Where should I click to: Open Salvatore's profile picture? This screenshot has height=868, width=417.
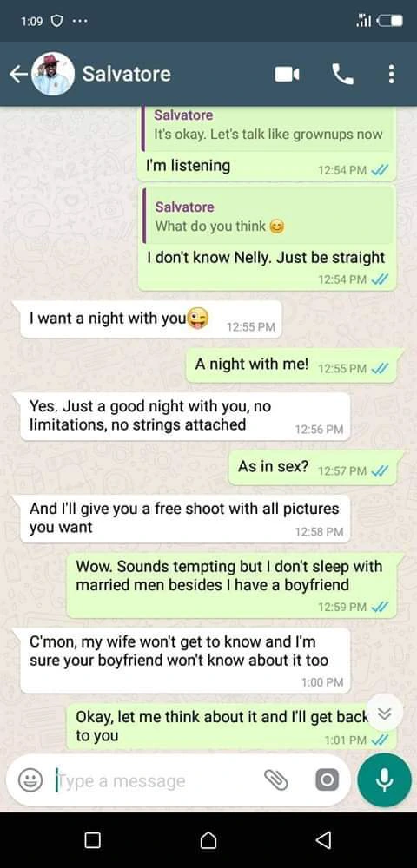coord(53,74)
